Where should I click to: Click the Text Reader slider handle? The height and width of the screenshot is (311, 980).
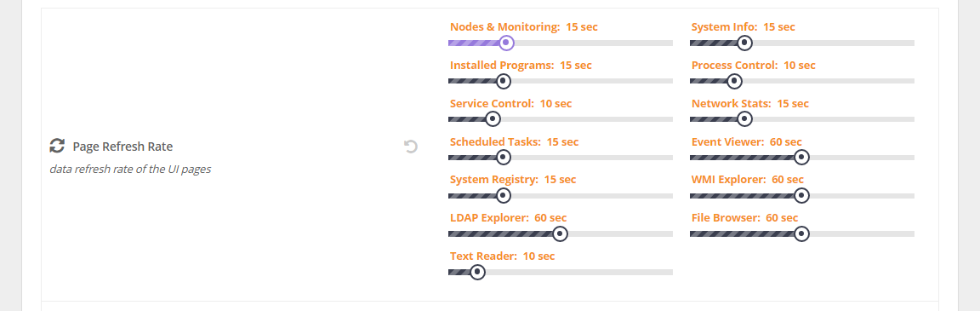[x=477, y=272]
